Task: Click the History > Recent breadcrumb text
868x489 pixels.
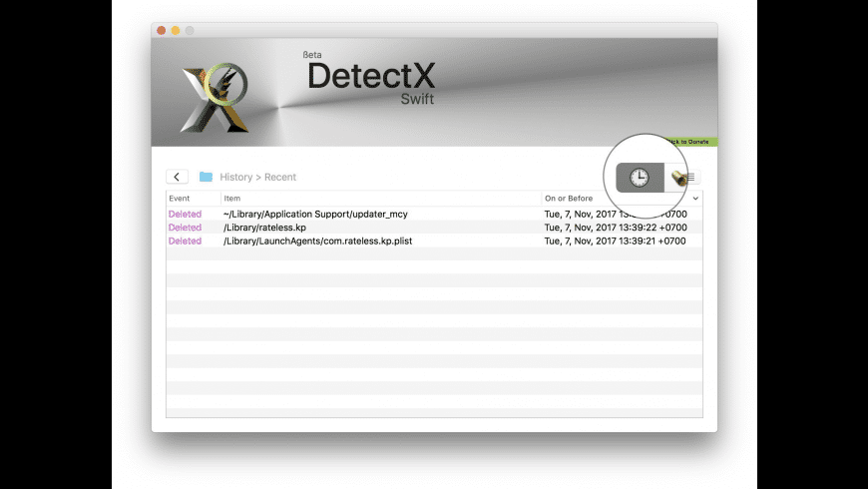Action: click(x=258, y=177)
